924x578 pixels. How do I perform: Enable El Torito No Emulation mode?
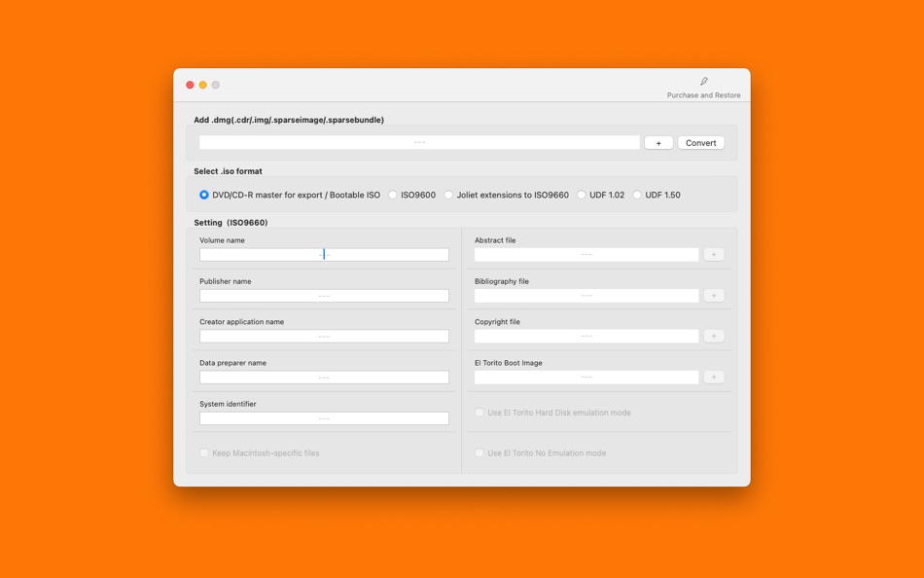click(480, 453)
